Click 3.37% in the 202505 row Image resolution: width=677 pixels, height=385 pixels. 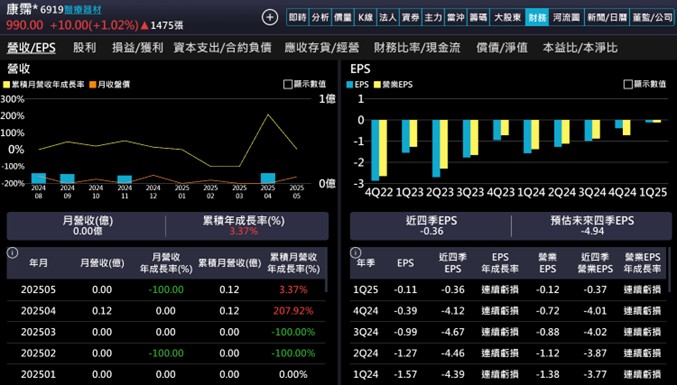click(293, 290)
